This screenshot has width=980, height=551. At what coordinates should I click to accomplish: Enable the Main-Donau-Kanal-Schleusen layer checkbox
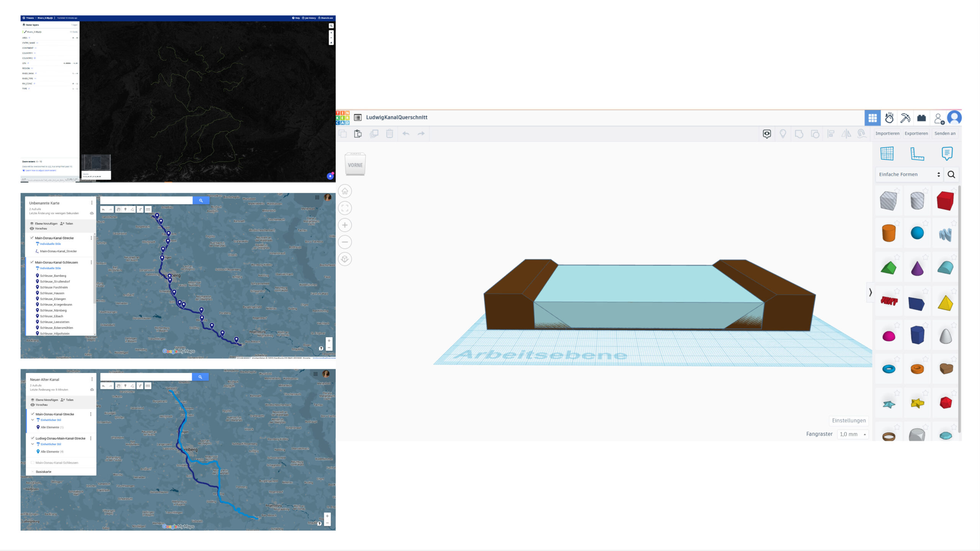[x=33, y=463]
